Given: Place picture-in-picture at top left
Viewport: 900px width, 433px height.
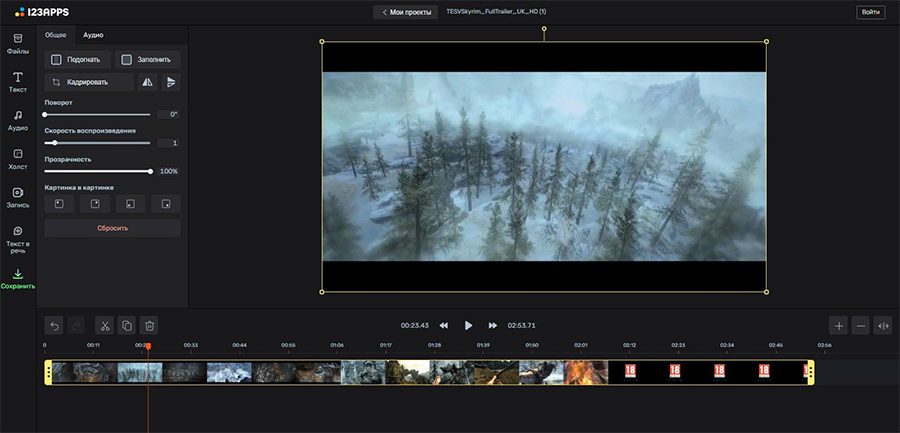Looking at the screenshot, I should click(x=59, y=204).
